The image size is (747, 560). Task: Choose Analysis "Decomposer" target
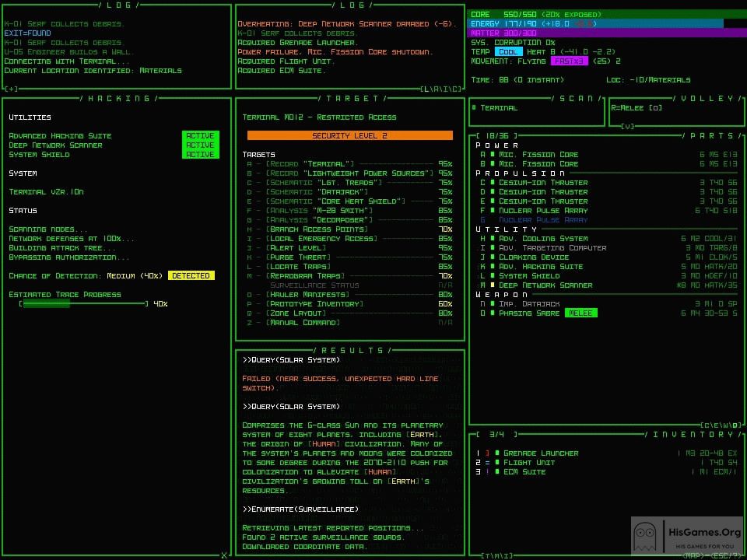[349, 220]
